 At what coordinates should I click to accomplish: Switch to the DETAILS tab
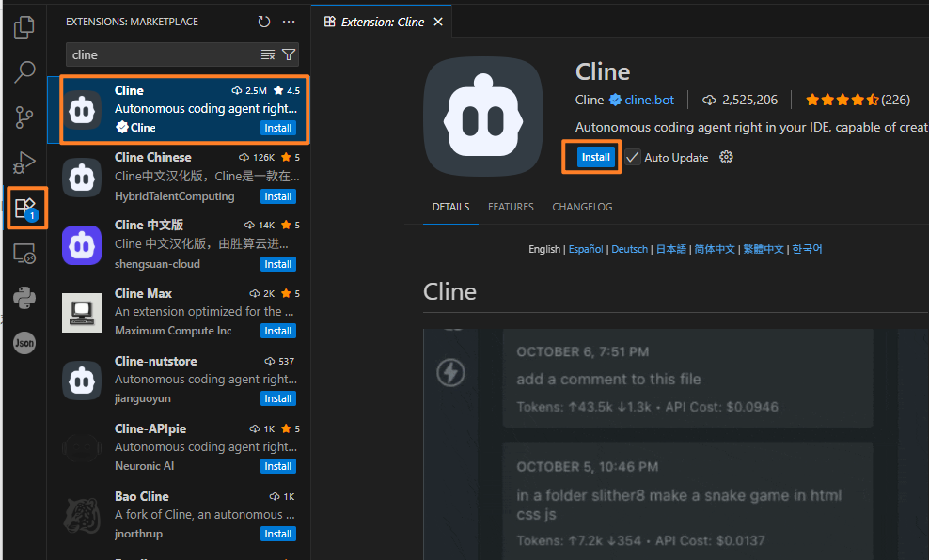pyautogui.click(x=451, y=208)
